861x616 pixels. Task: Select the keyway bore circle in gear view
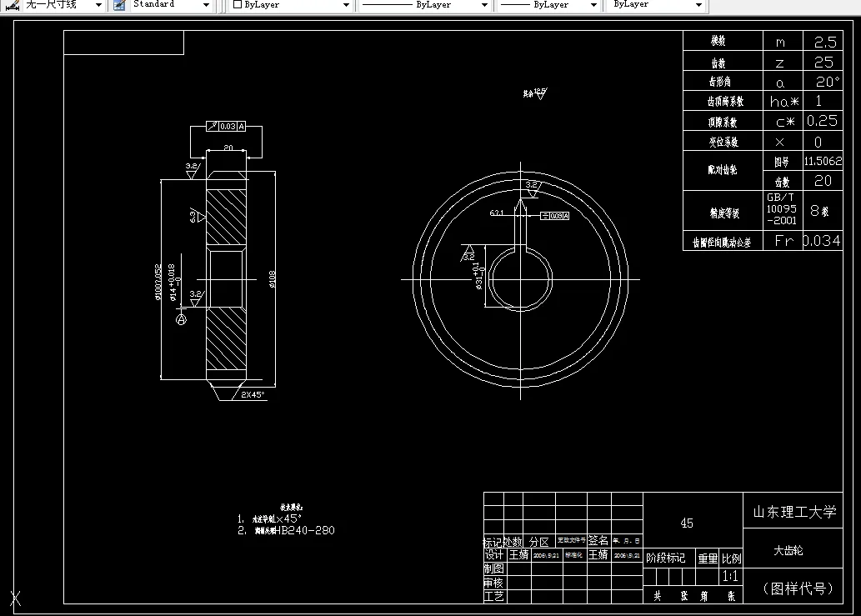(521, 279)
